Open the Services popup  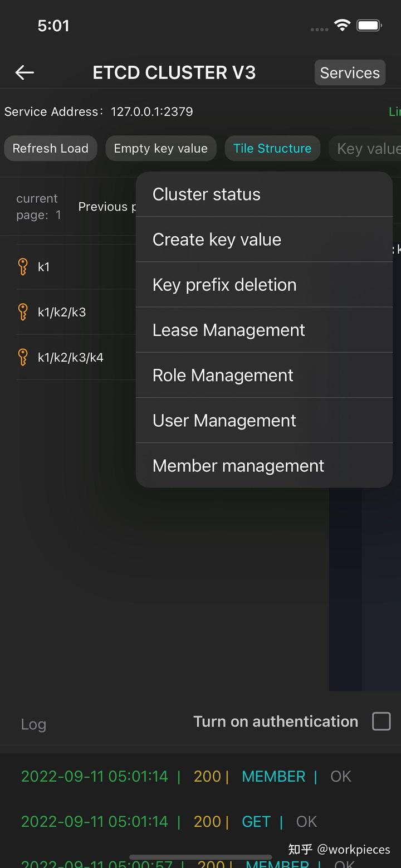pos(350,72)
